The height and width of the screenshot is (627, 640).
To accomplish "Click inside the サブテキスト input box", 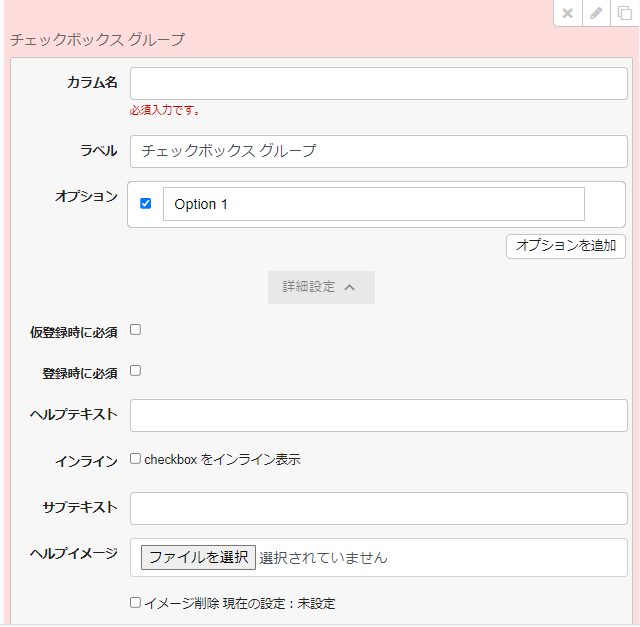I will 378,508.
